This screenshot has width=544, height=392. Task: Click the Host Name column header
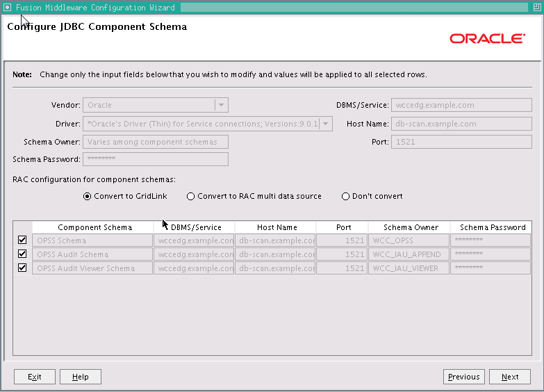tap(275, 227)
